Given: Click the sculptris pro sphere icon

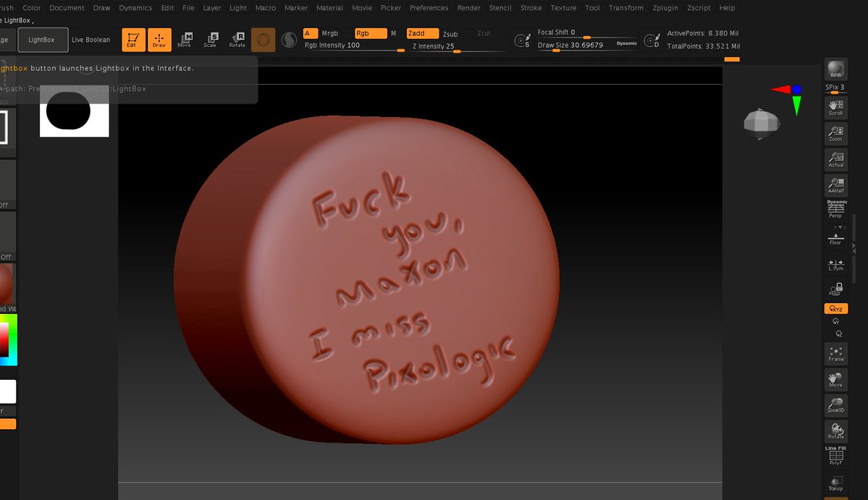Looking at the screenshot, I should click(289, 40).
